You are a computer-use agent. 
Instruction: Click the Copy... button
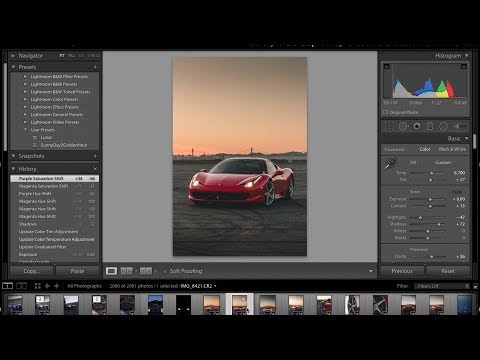click(32, 271)
